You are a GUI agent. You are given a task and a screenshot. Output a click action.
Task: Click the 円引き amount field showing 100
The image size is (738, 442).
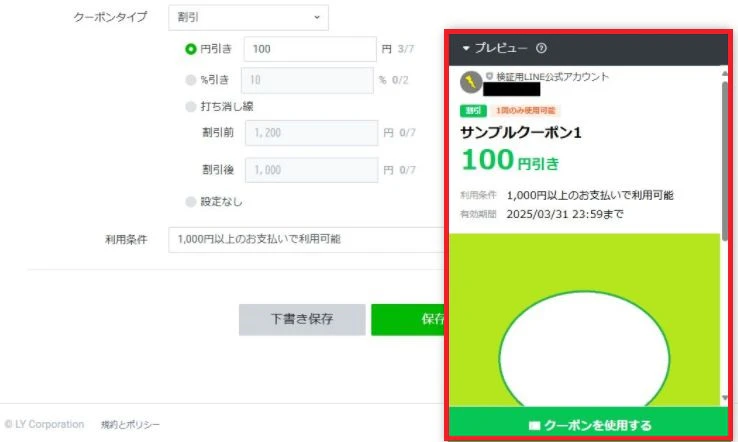point(310,49)
